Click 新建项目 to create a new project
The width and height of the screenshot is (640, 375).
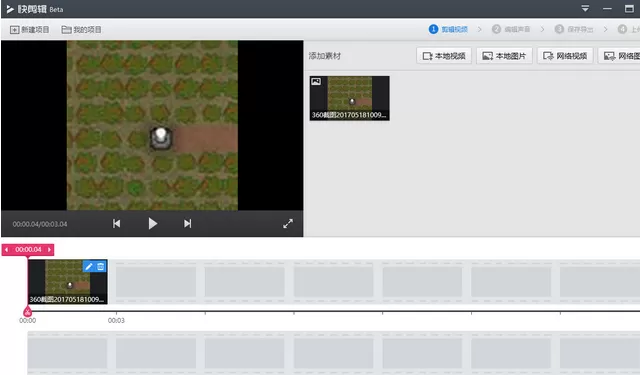(29, 30)
